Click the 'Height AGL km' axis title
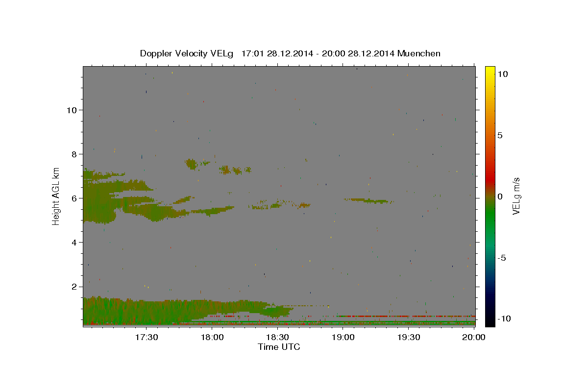This screenshot has width=588, height=392. pos(56,196)
